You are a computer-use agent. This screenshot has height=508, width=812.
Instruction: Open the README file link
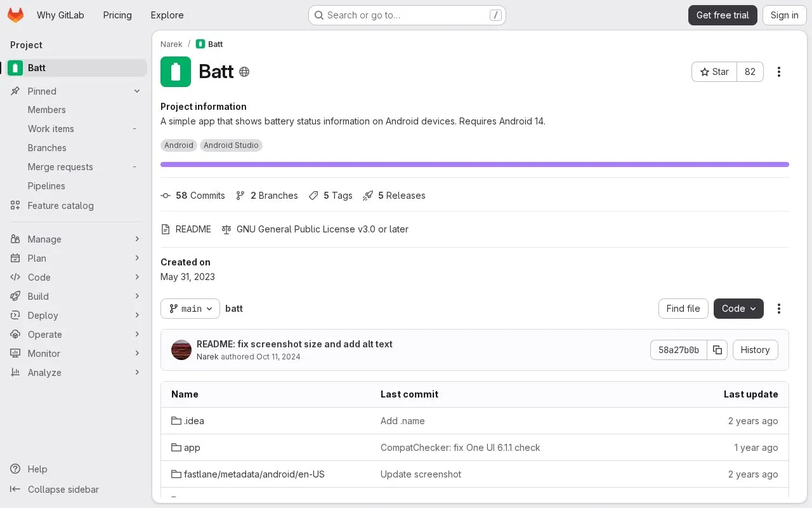186,229
